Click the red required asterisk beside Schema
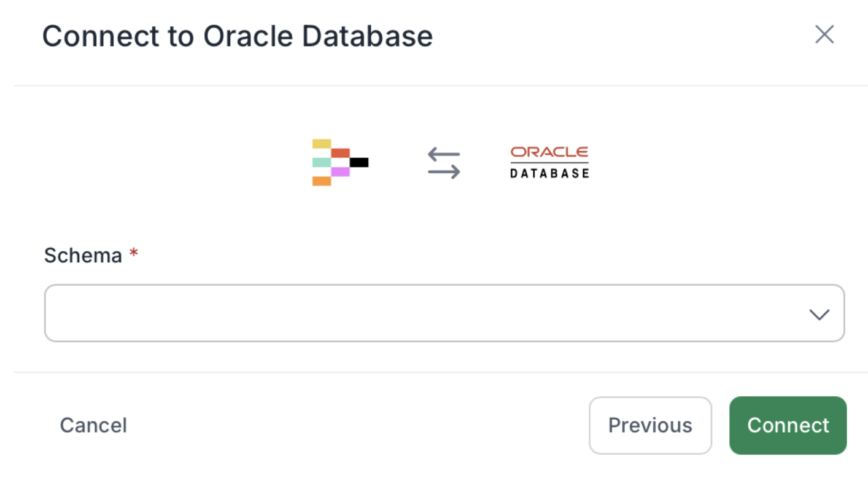The width and height of the screenshot is (868, 478). [133, 253]
